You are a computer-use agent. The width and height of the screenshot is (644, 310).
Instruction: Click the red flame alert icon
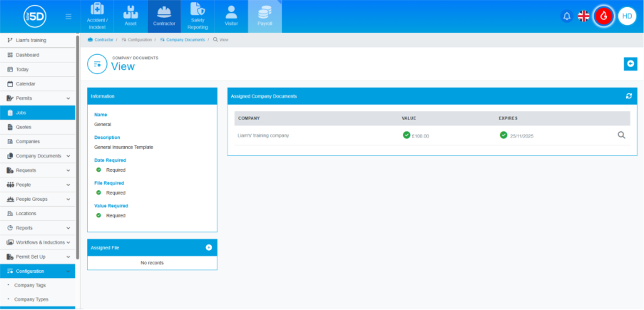[604, 16]
